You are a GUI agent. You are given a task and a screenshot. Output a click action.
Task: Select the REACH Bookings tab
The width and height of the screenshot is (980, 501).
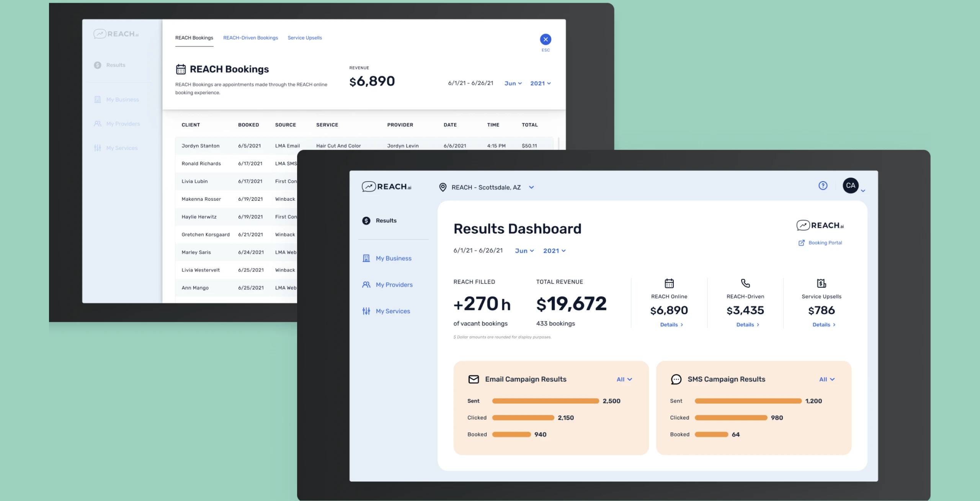194,38
